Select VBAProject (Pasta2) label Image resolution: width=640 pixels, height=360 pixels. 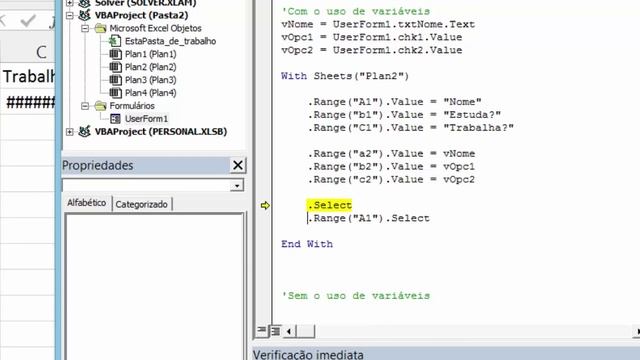(x=142, y=16)
